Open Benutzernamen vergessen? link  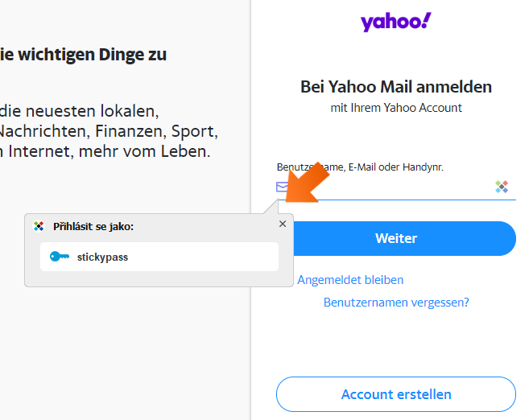(x=396, y=303)
